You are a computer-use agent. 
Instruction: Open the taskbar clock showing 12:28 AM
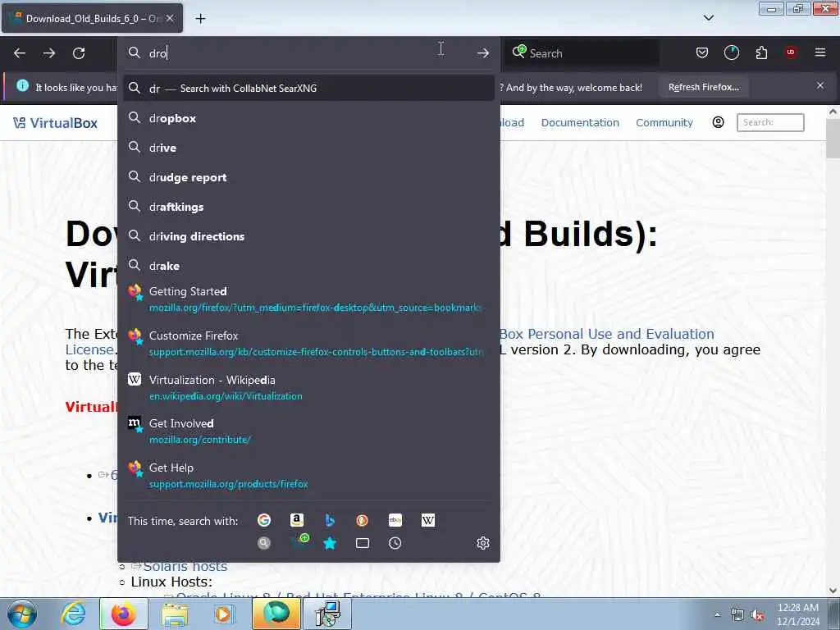[797, 614]
